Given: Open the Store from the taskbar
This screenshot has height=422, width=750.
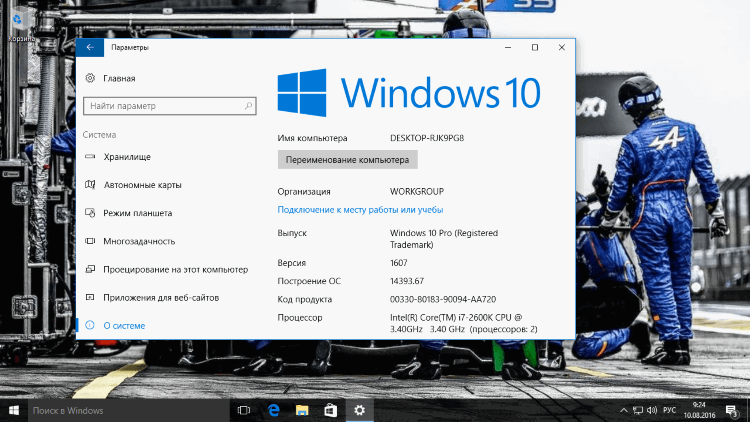Looking at the screenshot, I should [x=331, y=411].
